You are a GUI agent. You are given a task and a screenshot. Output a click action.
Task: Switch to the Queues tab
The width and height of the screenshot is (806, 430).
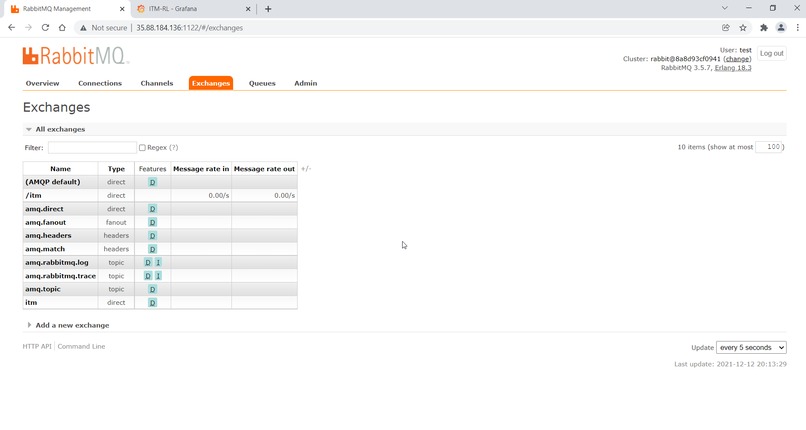(262, 83)
